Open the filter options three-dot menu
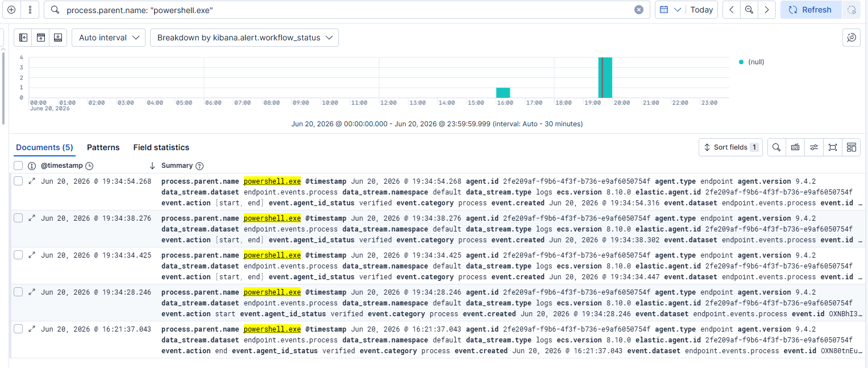Screen dimensions: 868x368 pyautogui.click(x=30, y=10)
